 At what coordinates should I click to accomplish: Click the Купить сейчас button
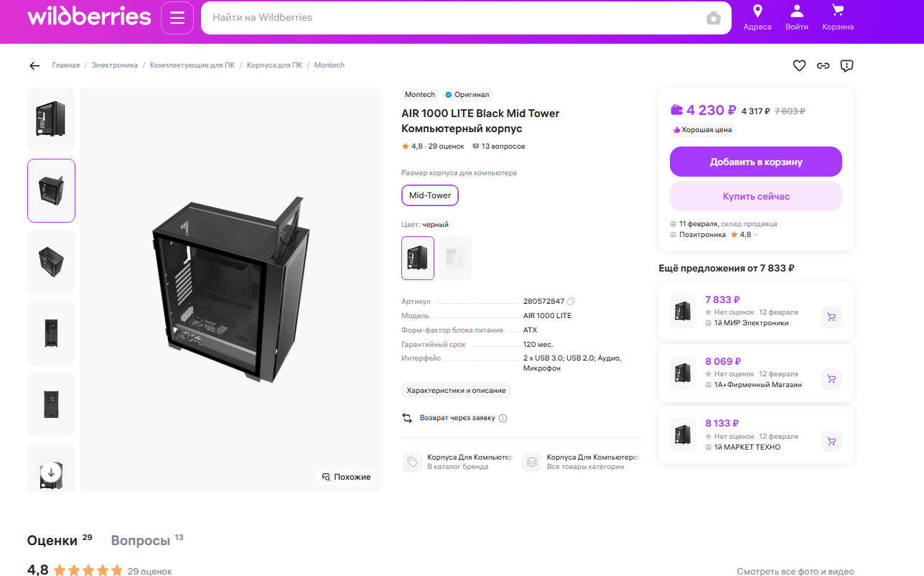pyautogui.click(x=755, y=196)
